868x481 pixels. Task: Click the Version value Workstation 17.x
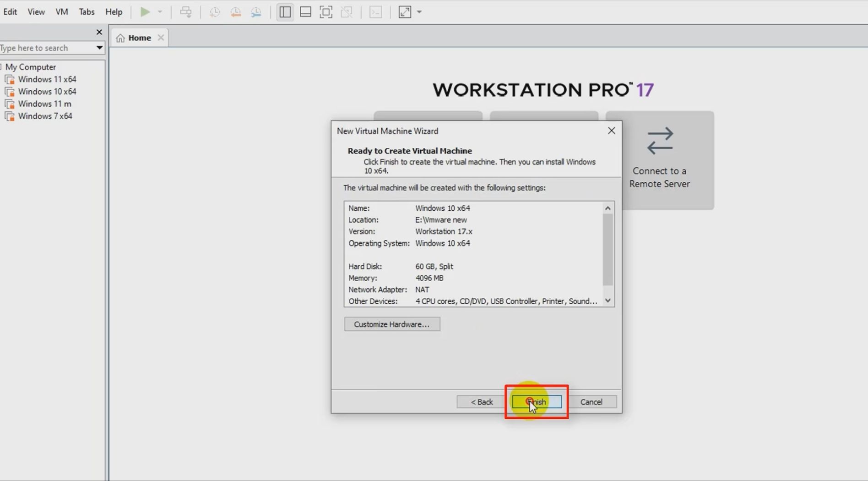pyautogui.click(x=444, y=231)
